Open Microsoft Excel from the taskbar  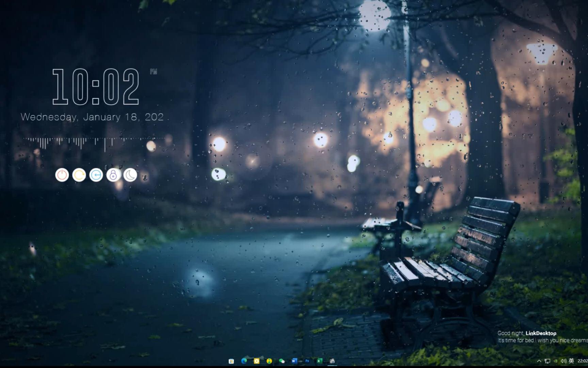point(320,361)
